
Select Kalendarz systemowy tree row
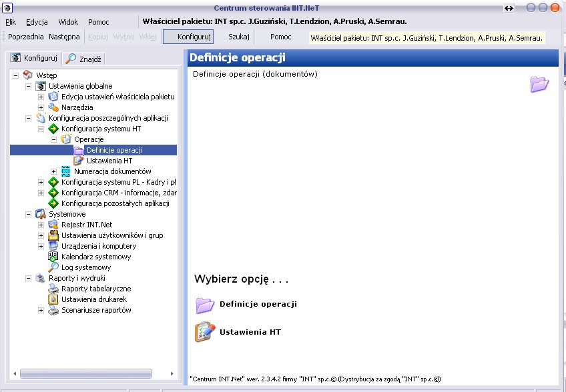pyautogui.click(x=96, y=257)
